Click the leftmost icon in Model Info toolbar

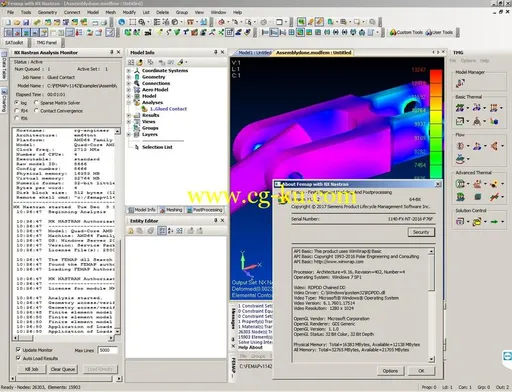(x=131, y=62)
